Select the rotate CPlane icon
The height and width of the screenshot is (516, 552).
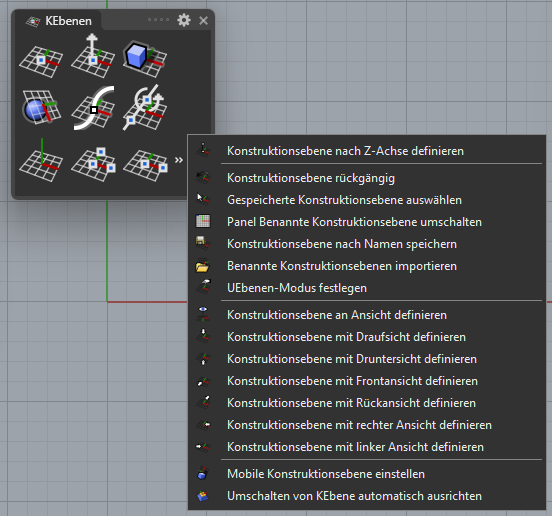(144, 107)
